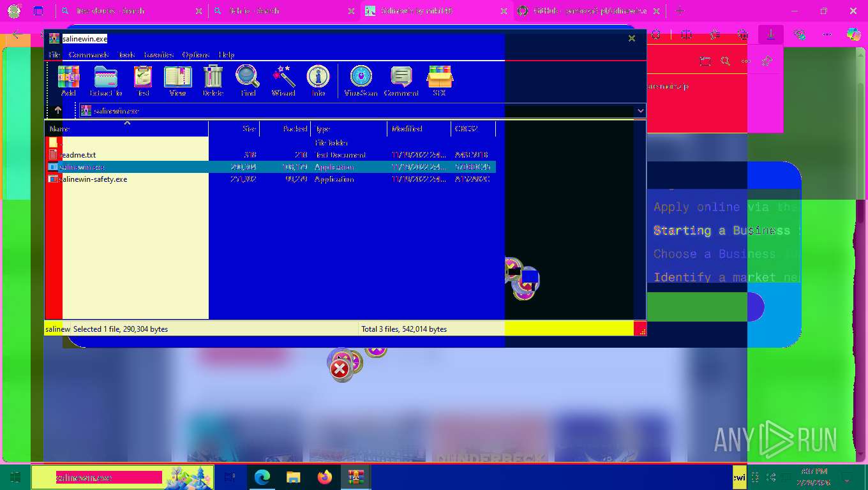Close the first search tab
This screenshot has width=868, height=490.
click(198, 11)
